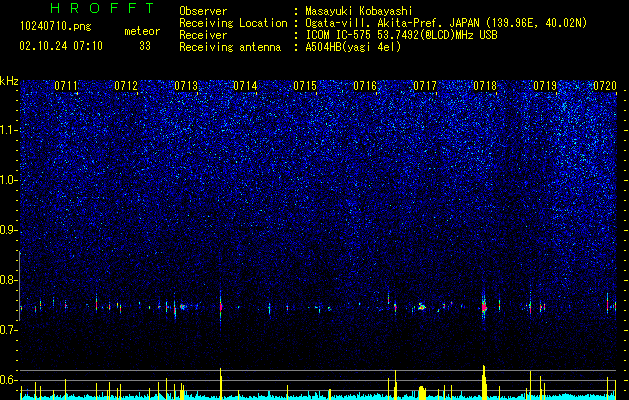Viewport: 629px width, 400px height.
Task: Click the 0712 time marker
Action: click(126, 86)
